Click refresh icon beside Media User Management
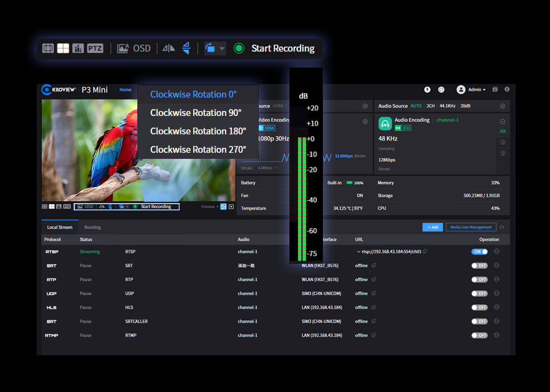This screenshot has width=550, height=392. pos(502,227)
